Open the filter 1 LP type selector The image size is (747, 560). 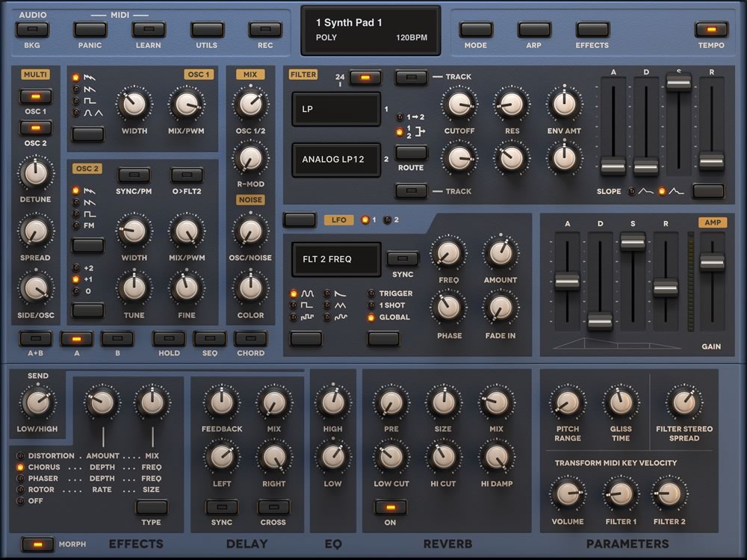tap(336, 109)
